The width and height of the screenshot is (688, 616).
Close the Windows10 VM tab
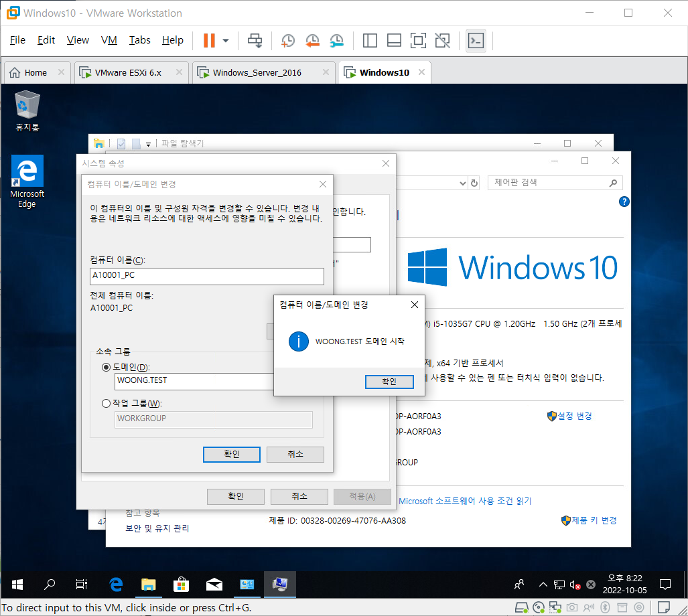[x=421, y=72]
